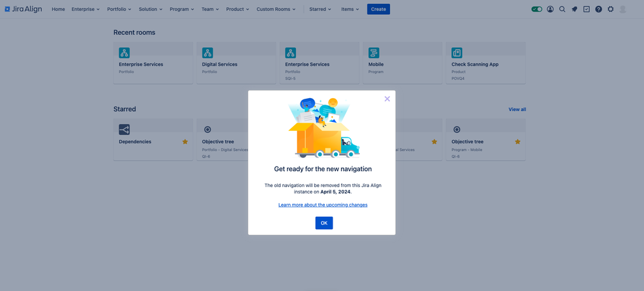This screenshot has width=644, height=291.
Task: Confirm the dialog with OK
Action: click(x=324, y=223)
